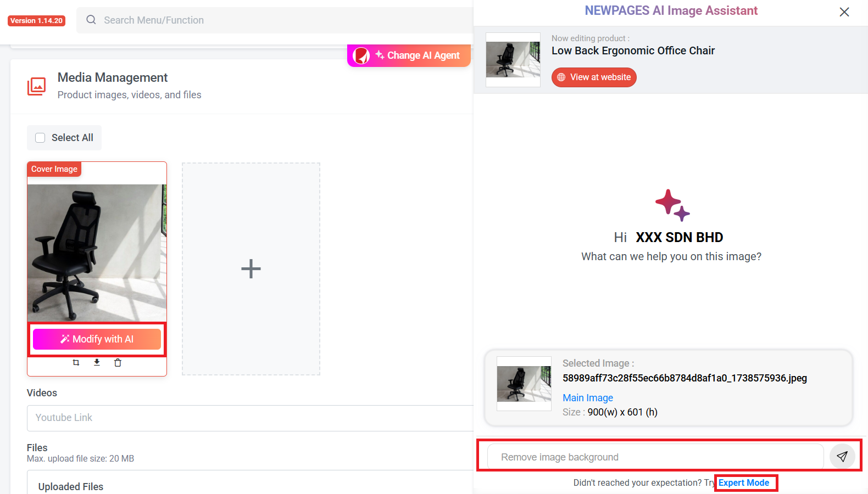The width and height of the screenshot is (868, 494).
Task: Close the AI Image Assistant panel
Action: coord(844,12)
